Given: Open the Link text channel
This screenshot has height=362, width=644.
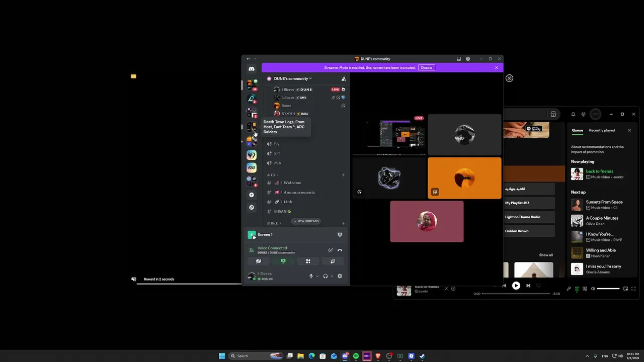Looking at the screenshot, I should (307, 202).
